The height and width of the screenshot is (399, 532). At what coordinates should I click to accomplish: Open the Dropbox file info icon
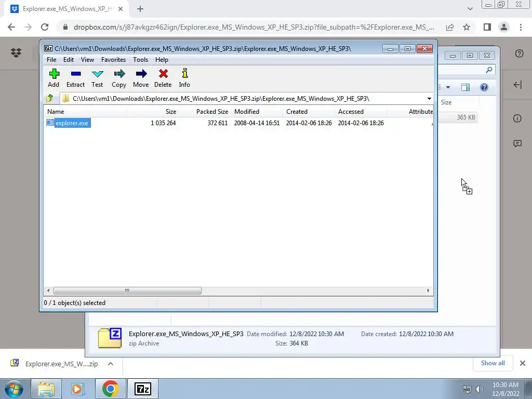pos(517,118)
